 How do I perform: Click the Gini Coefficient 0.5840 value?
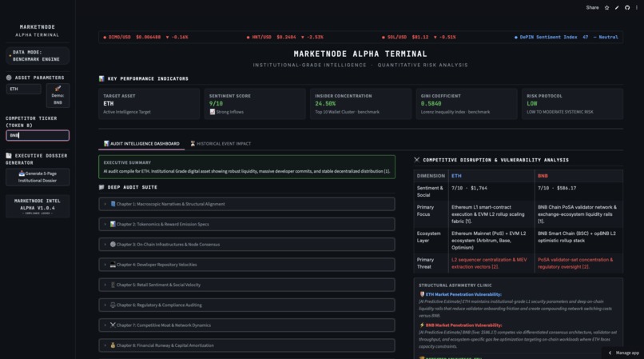[x=431, y=104]
